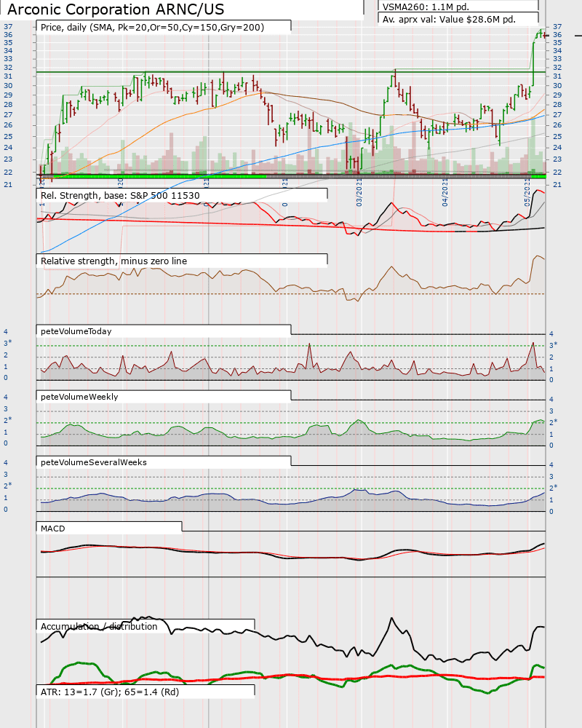This screenshot has width=582, height=728.
Task: Click the 21 label on the left price axis
Action: click(8, 185)
